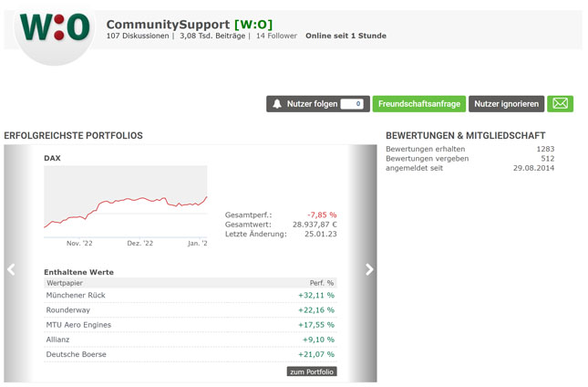Click +17,55 % performance value

pos(316,325)
